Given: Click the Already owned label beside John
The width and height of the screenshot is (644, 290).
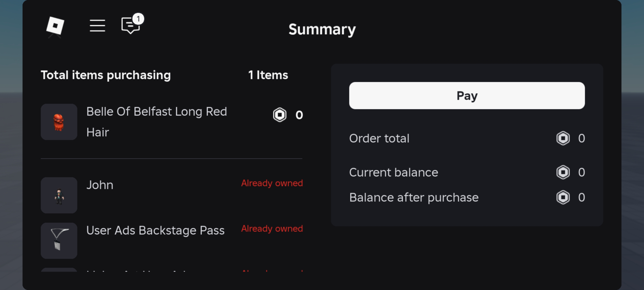Looking at the screenshot, I should pyautogui.click(x=272, y=183).
